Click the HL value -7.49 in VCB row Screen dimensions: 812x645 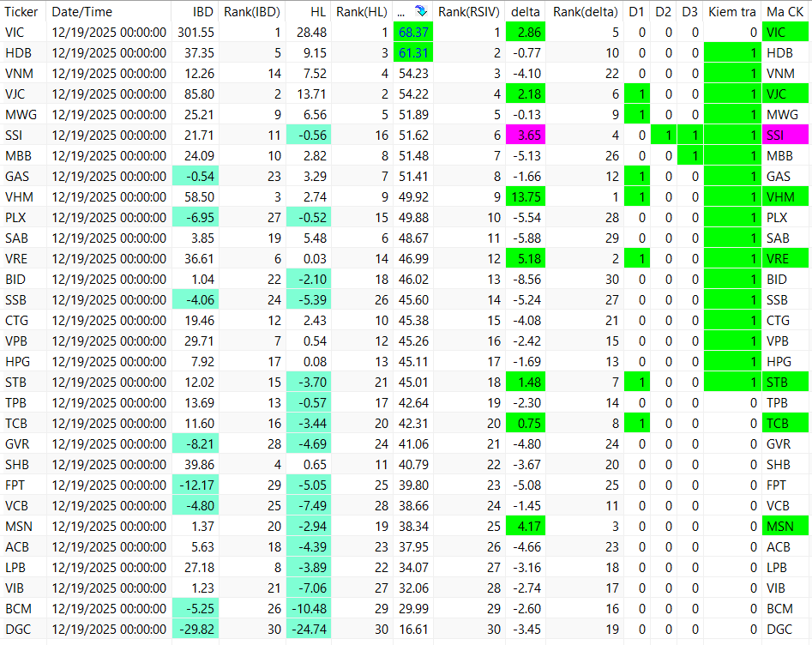click(x=309, y=506)
